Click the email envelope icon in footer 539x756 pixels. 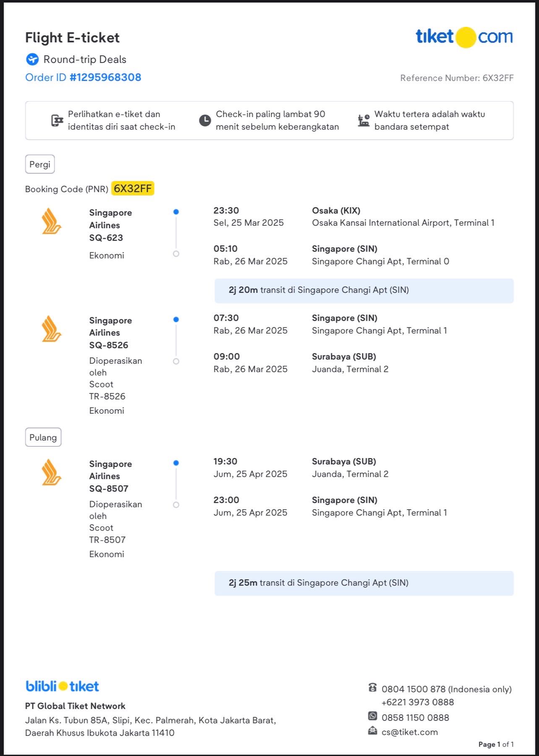pyautogui.click(x=372, y=731)
